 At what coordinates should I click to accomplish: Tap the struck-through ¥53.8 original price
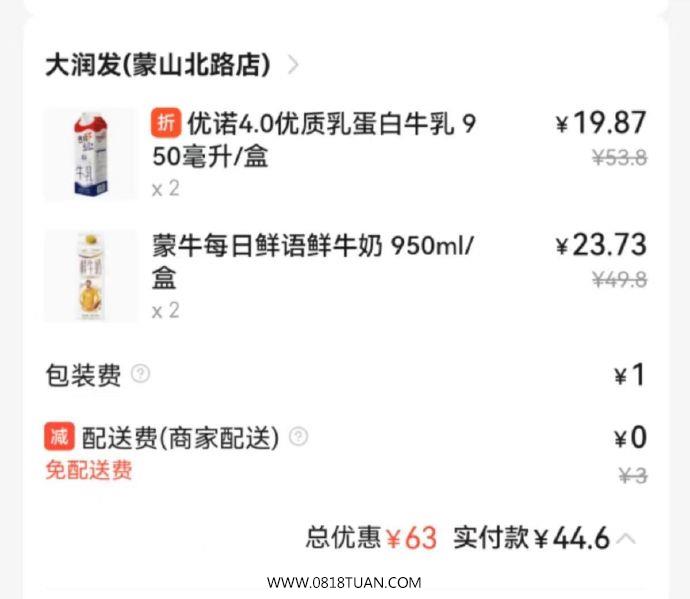620,157
